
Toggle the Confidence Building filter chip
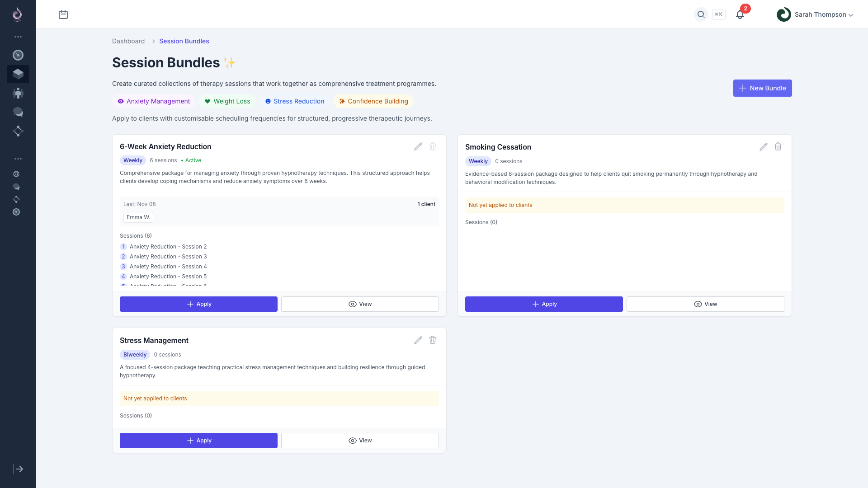(x=373, y=101)
